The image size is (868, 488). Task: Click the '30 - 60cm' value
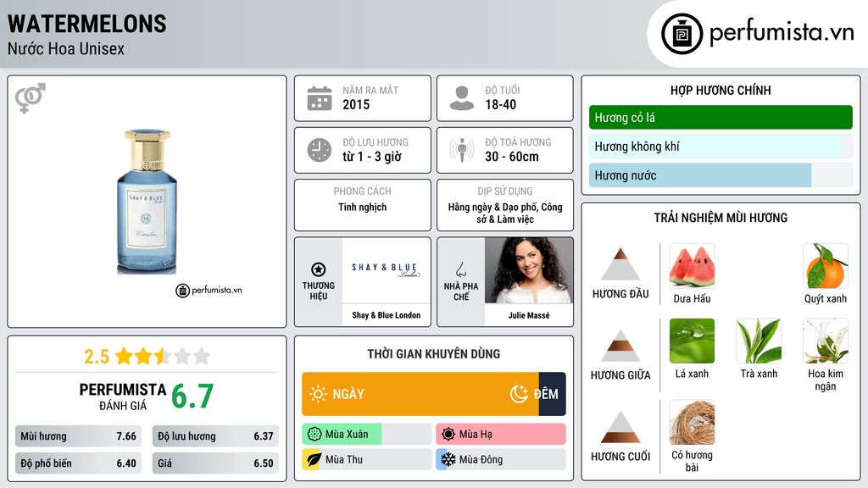pyautogui.click(x=512, y=157)
